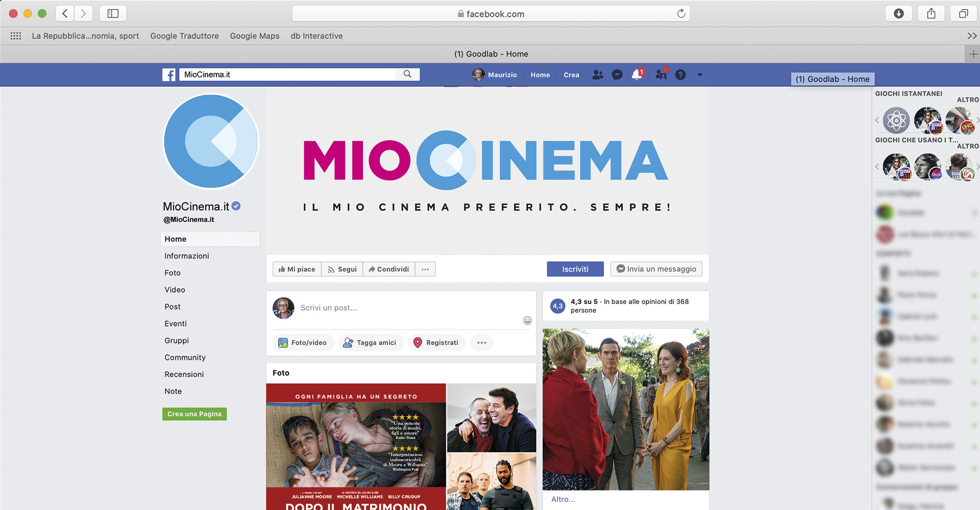
Task: Click the Iscriviti button
Action: [575, 269]
